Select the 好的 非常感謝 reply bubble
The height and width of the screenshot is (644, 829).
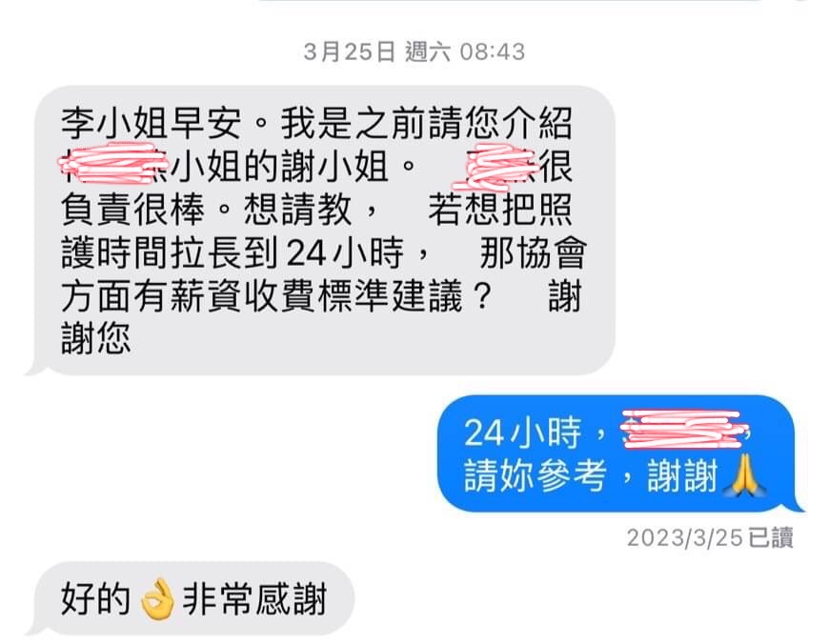click(191, 599)
